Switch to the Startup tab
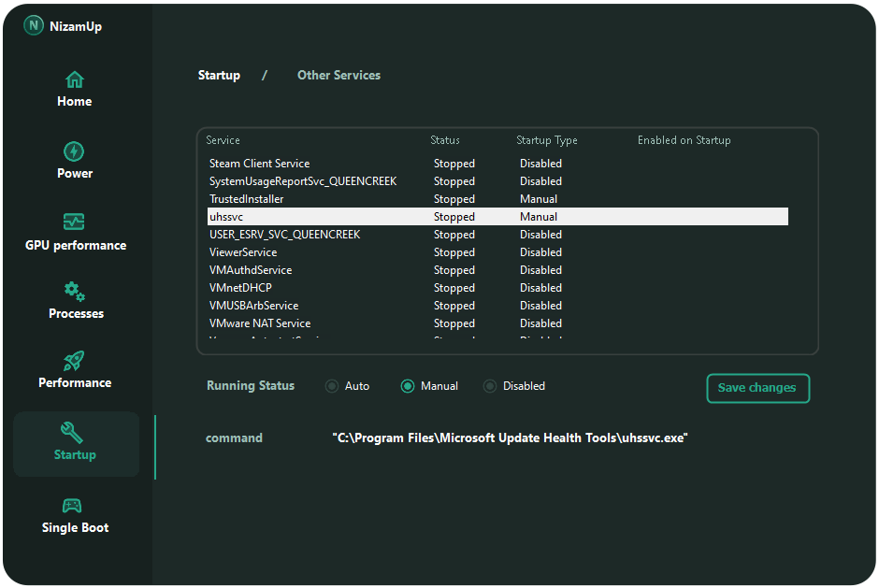 (x=219, y=75)
